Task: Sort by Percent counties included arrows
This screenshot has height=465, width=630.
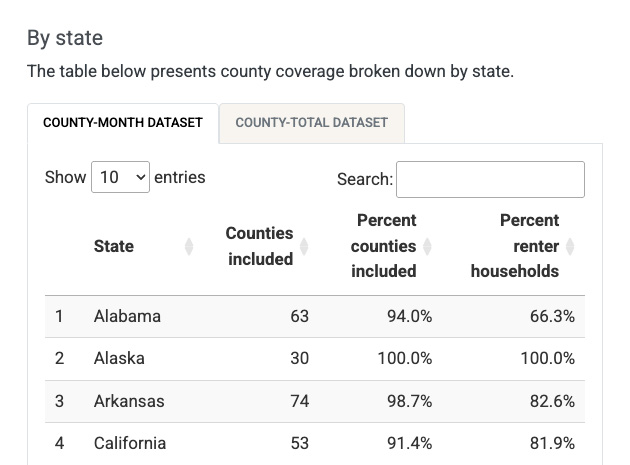Action: pos(427,246)
